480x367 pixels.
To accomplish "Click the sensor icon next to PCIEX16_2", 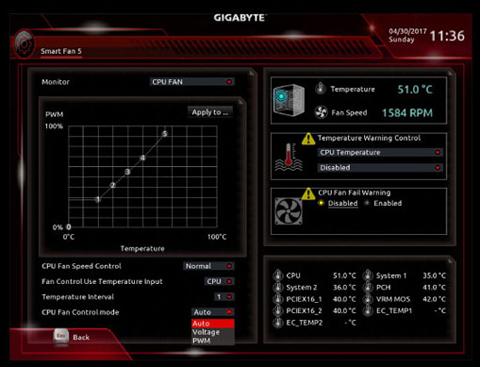I will (278, 310).
